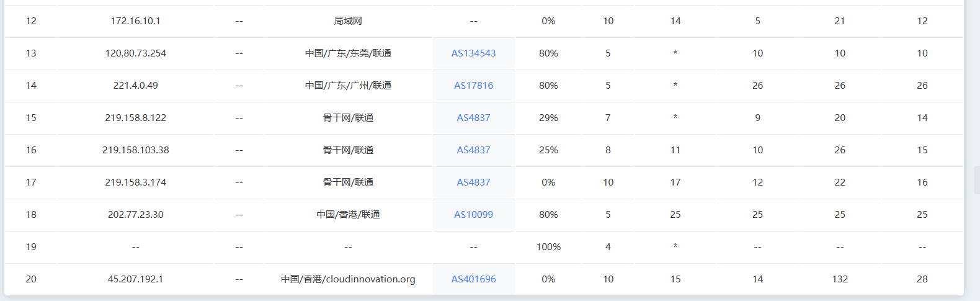Click the IP address 221.4.0.49
The image size is (980, 301).
[135, 86]
